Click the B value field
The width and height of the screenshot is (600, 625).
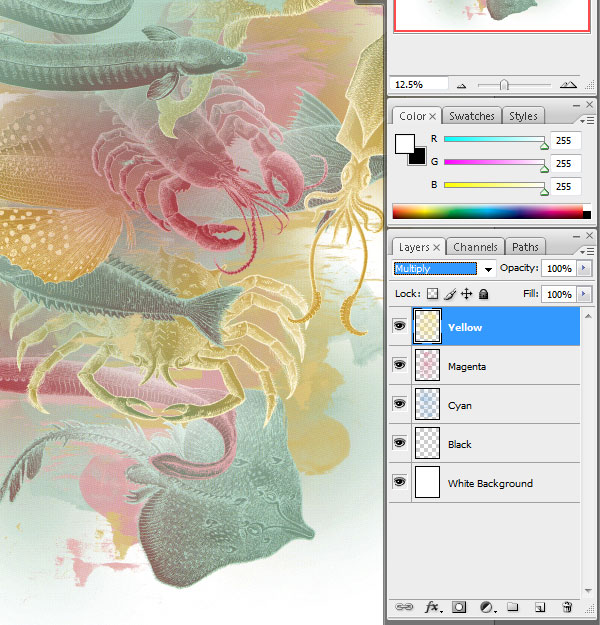pyautogui.click(x=565, y=187)
